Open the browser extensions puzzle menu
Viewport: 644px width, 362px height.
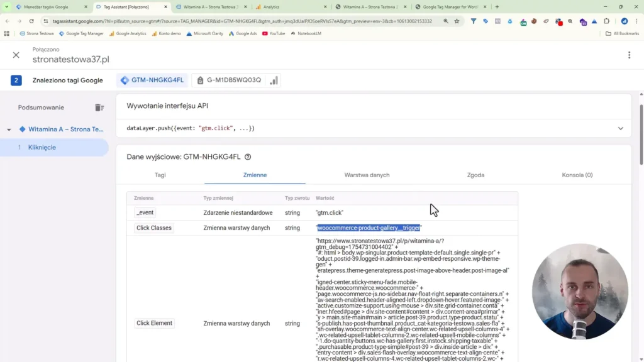[607, 21]
